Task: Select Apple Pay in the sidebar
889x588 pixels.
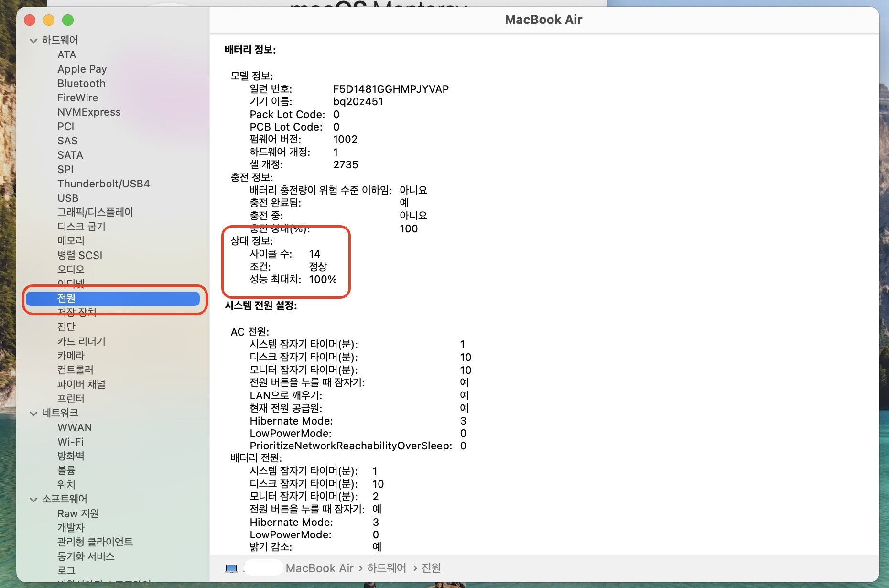Action: pyautogui.click(x=82, y=69)
